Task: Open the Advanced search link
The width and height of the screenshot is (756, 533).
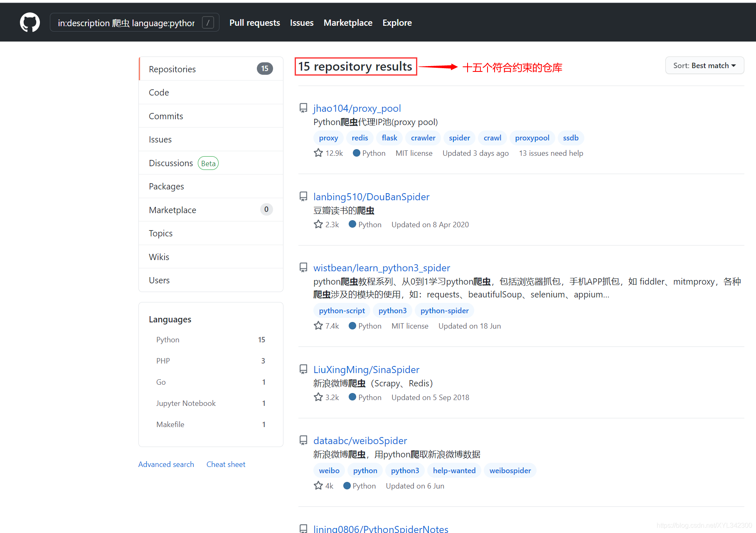Action: 166,464
